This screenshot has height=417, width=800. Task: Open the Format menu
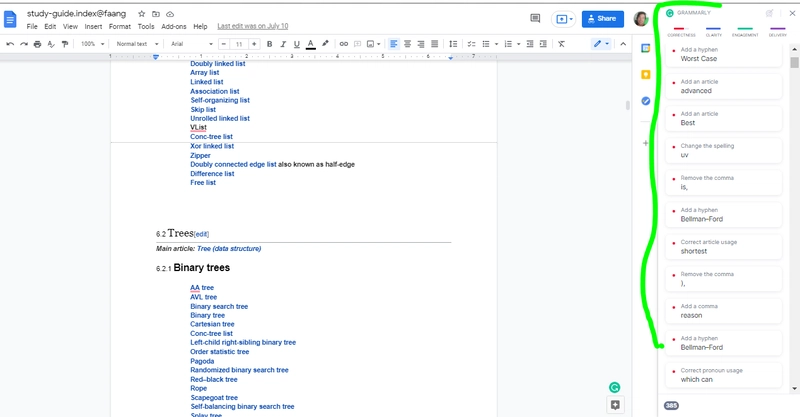[120, 27]
